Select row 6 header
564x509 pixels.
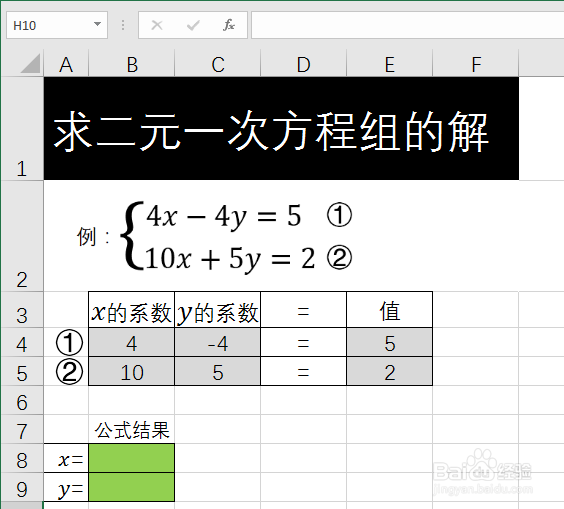click(x=22, y=400)
